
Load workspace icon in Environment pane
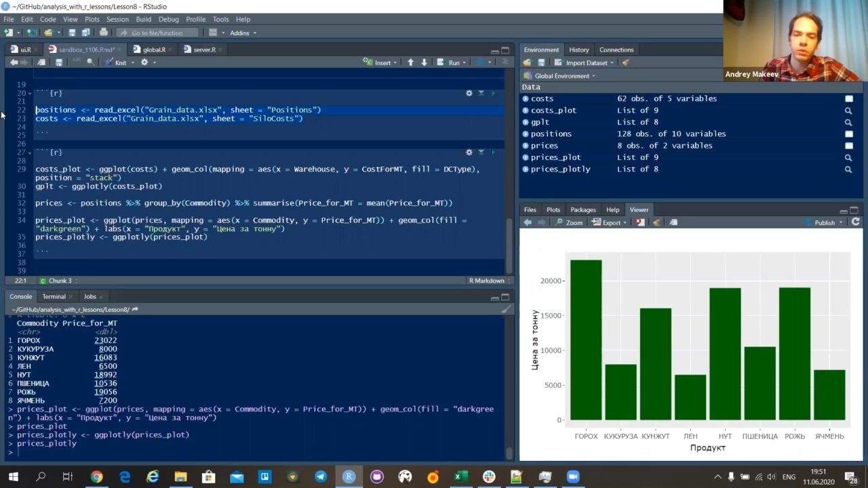click(527, 62)
